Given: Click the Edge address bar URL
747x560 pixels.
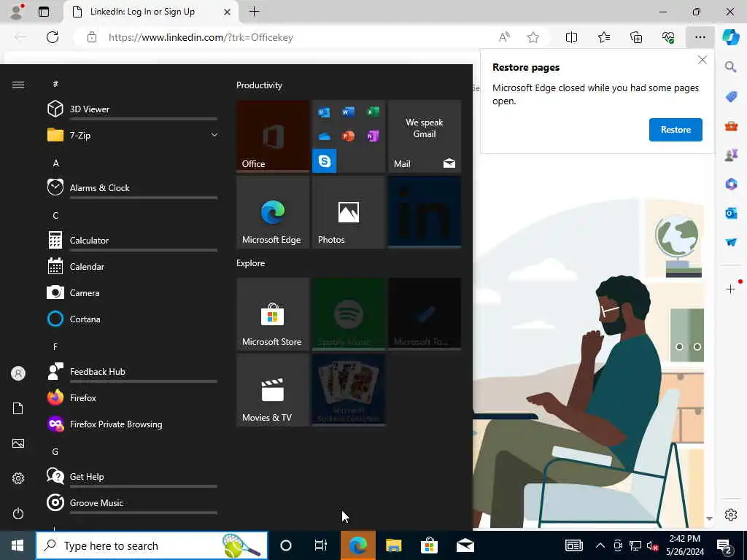Looking at the screenshot, I should pyautogui.click(x=201, y=37).
